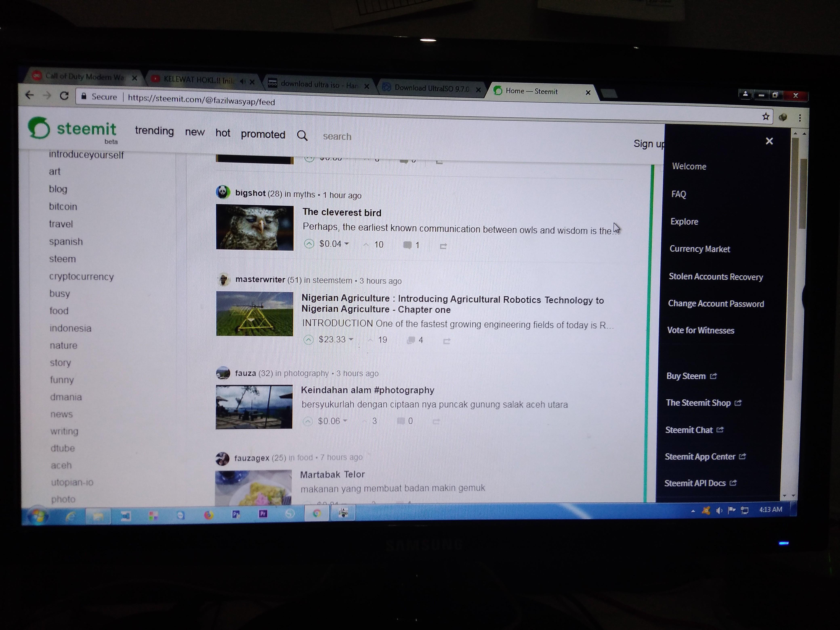This screenshot has height=630, width=840.
Task: Open Chrome from the taskbar
Action: [x=317, y=514]
